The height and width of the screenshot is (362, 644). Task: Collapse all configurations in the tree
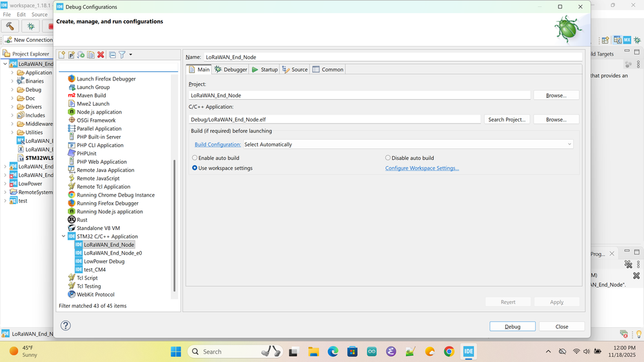(x=112, y=55)
